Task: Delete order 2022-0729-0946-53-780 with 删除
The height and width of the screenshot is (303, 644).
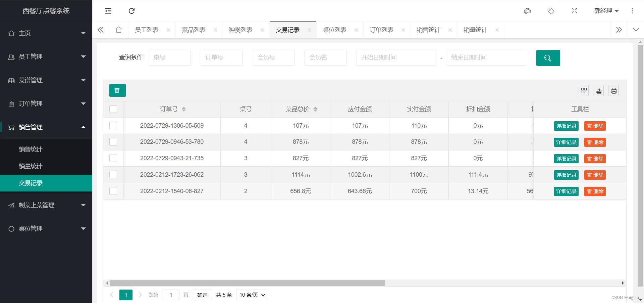Action: [x=595, y=142]
